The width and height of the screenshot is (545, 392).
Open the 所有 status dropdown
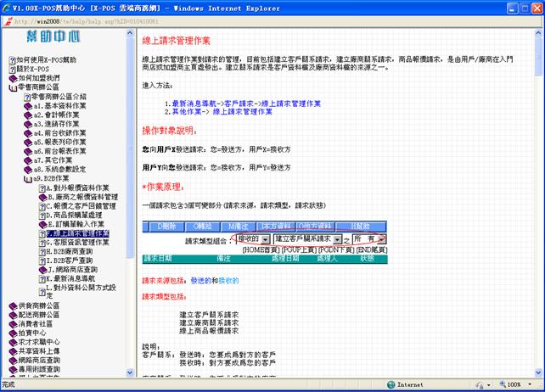tap(381, 240)
